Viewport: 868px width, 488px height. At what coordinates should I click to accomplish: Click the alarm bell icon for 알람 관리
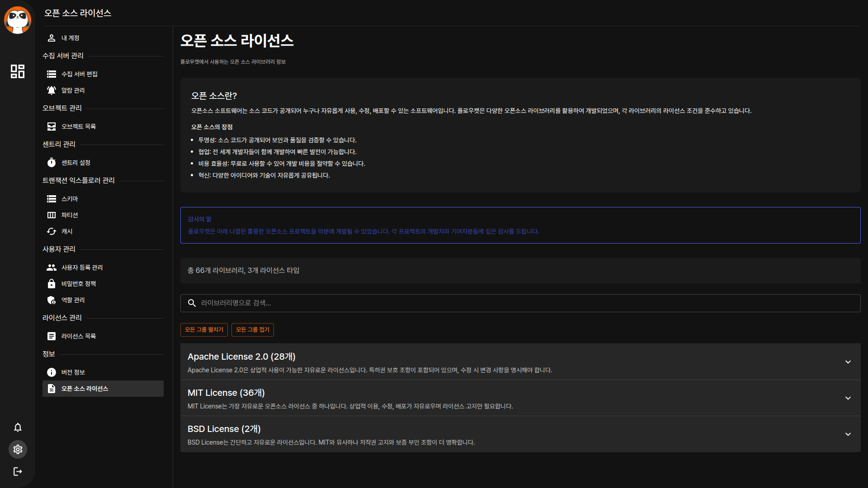[x=52, y=90]
